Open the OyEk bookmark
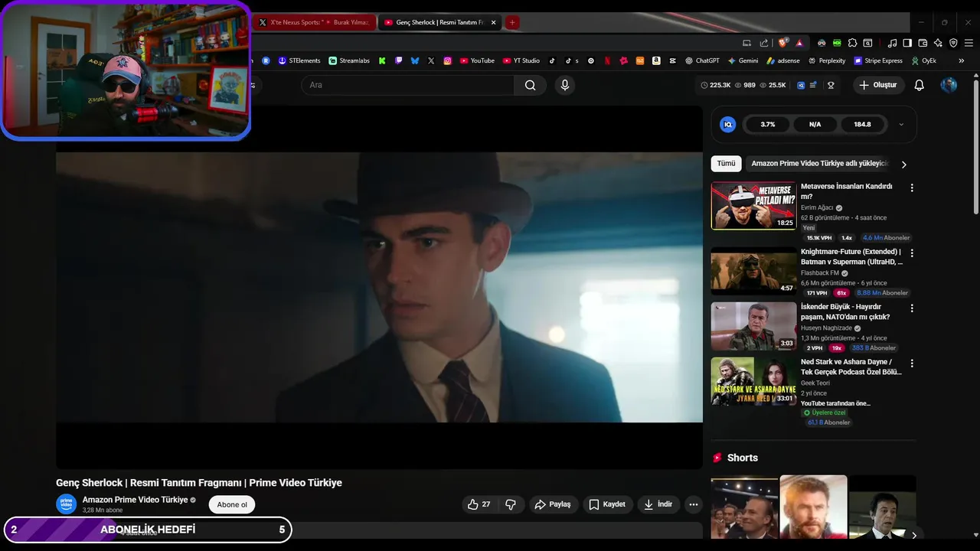Screen dimensions: 980x551 click(x=924, y=60)
